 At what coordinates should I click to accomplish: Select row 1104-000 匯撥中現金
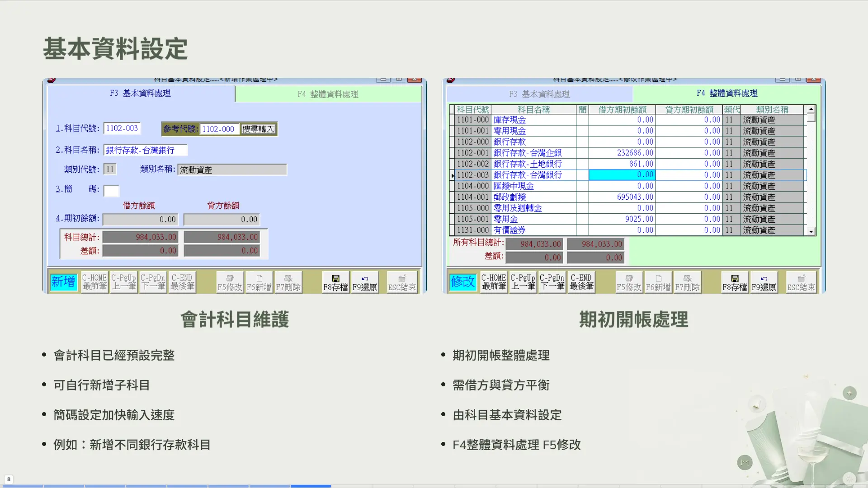(x=628, y=186)
